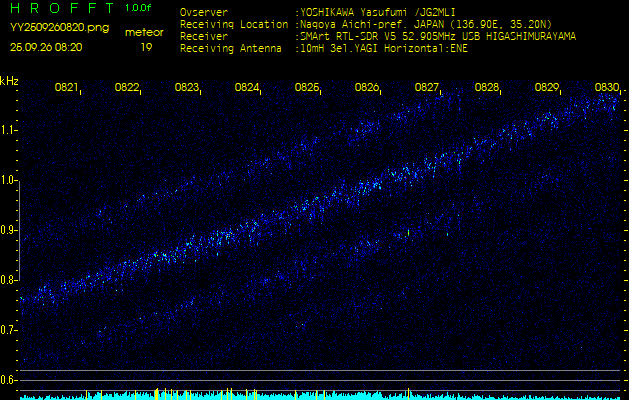Click the kHz axis unit label
This screenshot has width=629, height=400.
pyautogui.click(x=10, y=81)
